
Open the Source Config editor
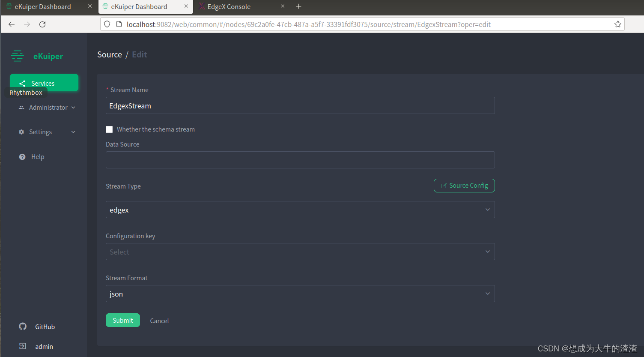(x=464, y=186)
